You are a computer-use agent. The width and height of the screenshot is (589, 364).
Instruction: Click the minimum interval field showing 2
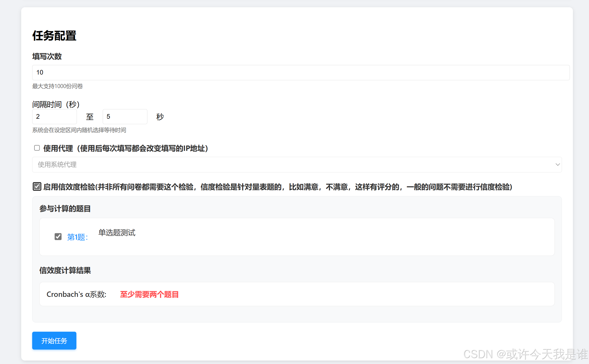tap(54, 117)
